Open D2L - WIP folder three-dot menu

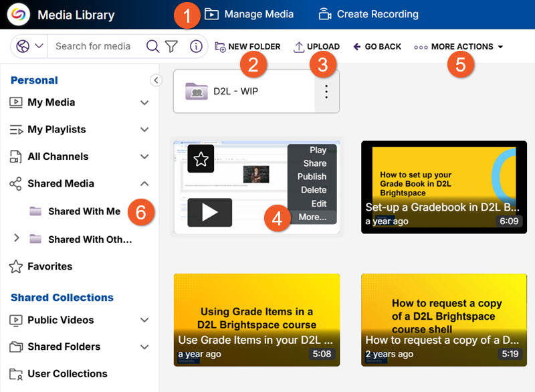[326, 91]
